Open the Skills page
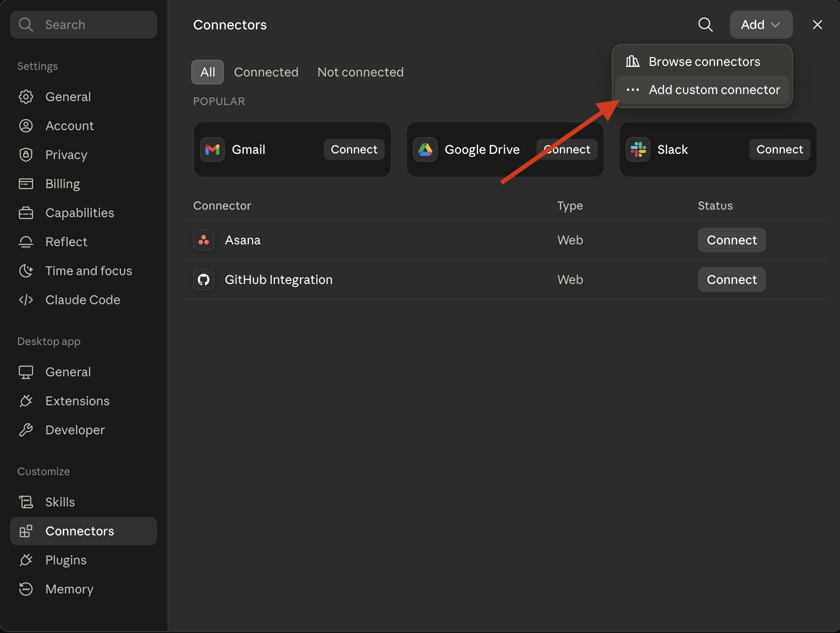This screenshot has width=840, height=633. 84,502
